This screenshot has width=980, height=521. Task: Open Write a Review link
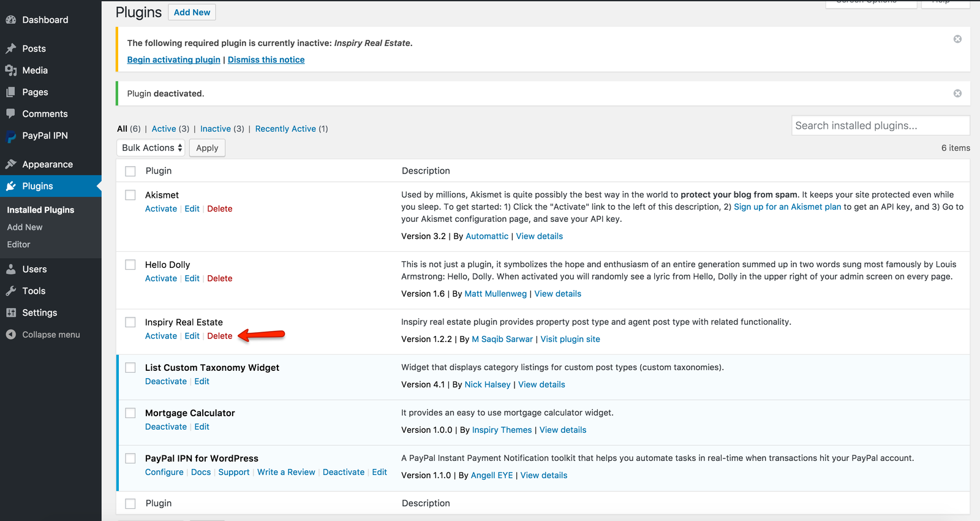[286, 472]
